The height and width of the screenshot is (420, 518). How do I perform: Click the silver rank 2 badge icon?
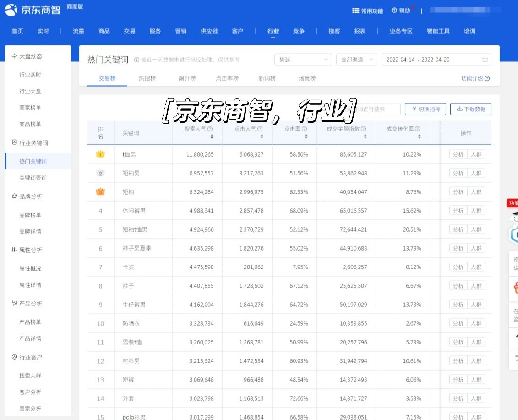[x=100, y=173]
